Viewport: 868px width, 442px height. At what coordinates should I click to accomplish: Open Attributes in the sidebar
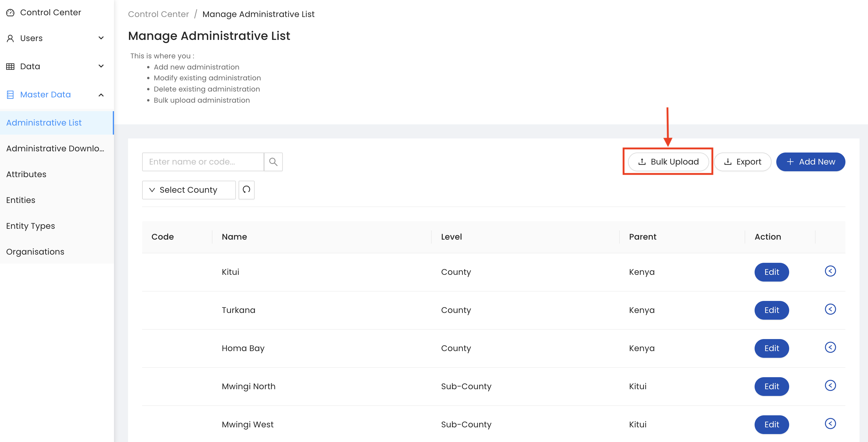coord(26,174)
